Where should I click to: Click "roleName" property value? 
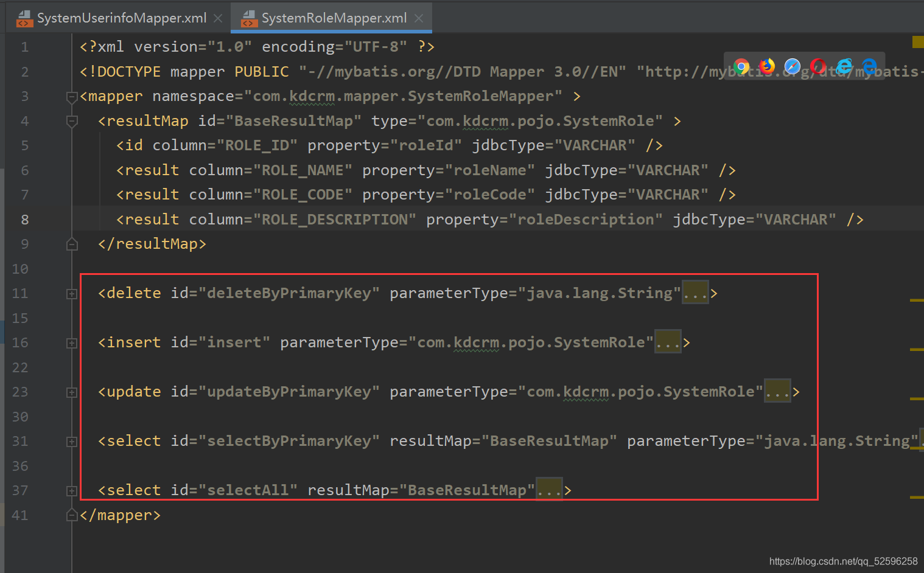tap(490, 170)
